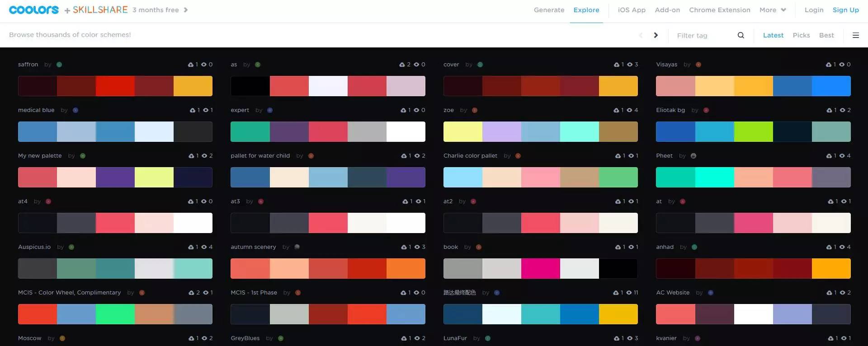Click the Coolors logo
This screenshot has width=868, height=346.
point(34,10)
